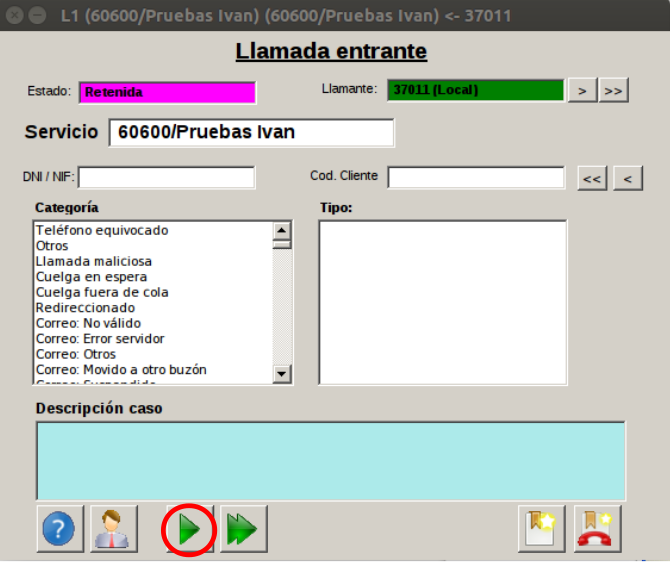
Task: Focus the DNI / NIF input field
Action: (x=167, y=177)
